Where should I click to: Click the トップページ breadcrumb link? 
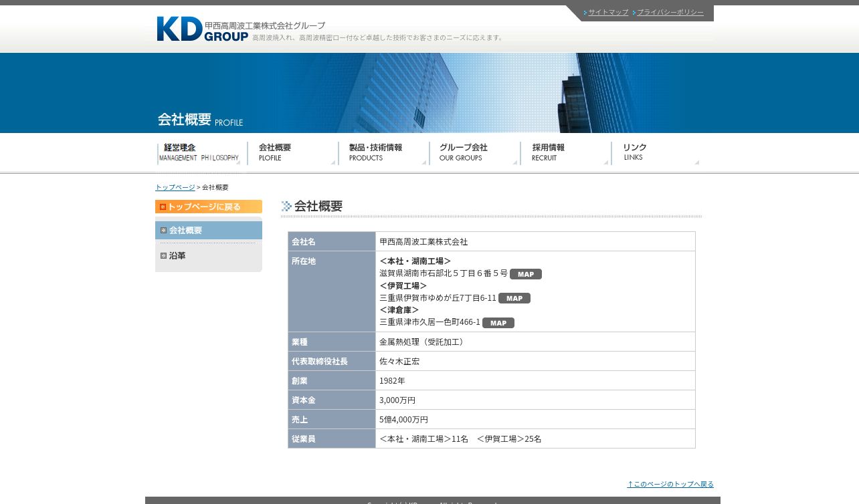tap(175, 187)
